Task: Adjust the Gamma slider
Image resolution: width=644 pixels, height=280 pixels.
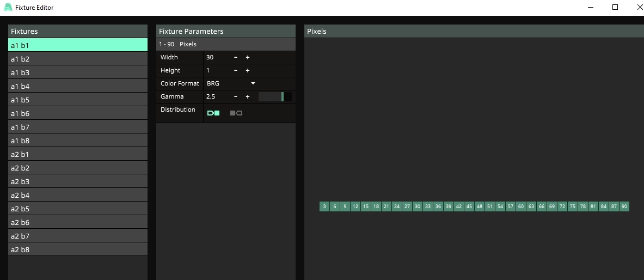Action: (275, 96)
